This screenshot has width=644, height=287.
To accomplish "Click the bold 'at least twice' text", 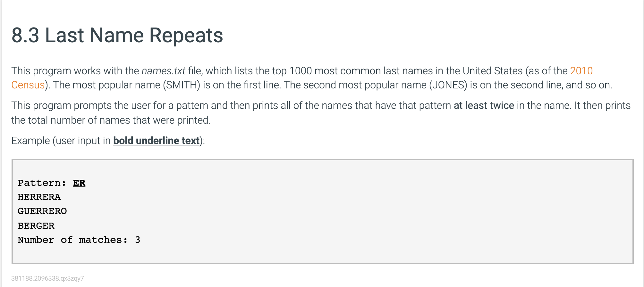I will (484, 106).
